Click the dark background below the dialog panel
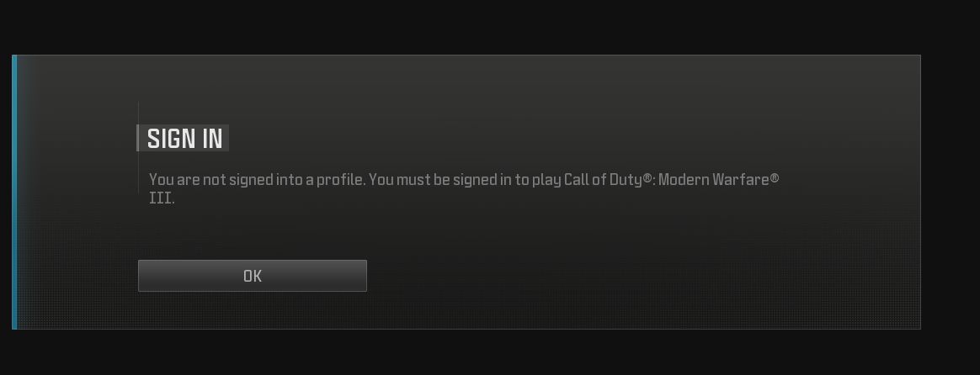 490,352
